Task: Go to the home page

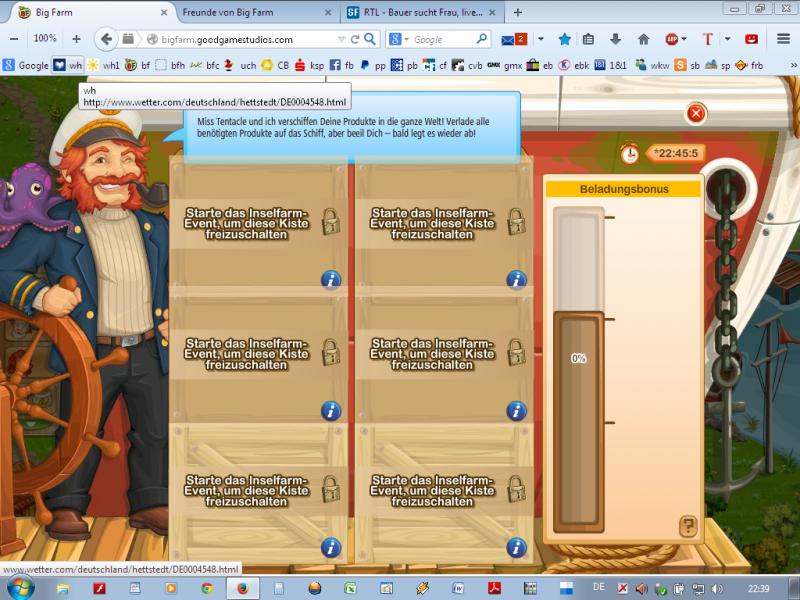Action: [x=643, y=39]
